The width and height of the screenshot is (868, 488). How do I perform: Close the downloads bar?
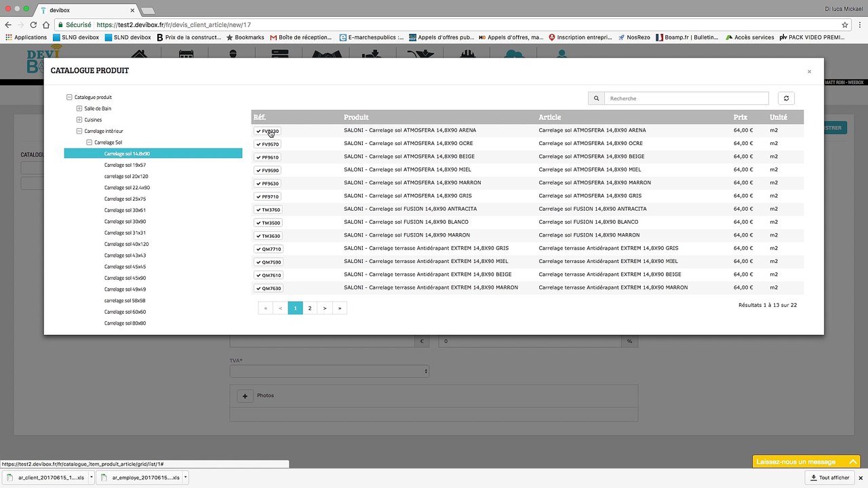click(x=861, y=477)
